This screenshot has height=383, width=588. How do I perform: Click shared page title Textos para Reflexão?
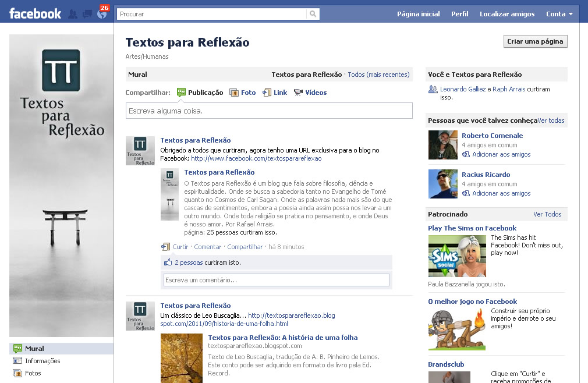coord(219,172)
